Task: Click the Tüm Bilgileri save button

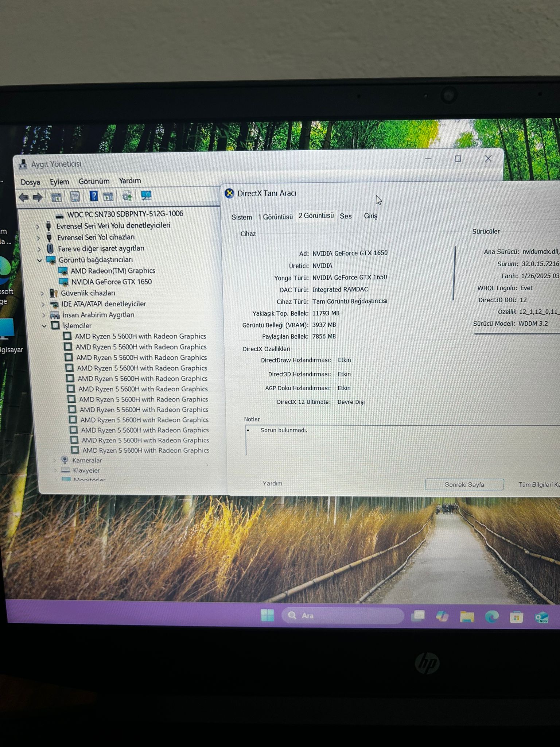Action: click(x=539, y=485)
